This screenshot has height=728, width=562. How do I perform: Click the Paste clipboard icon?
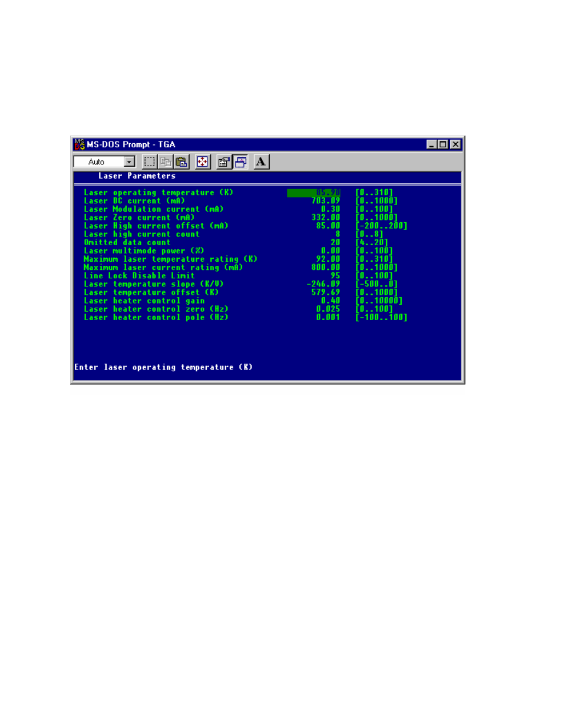[181, 162]
